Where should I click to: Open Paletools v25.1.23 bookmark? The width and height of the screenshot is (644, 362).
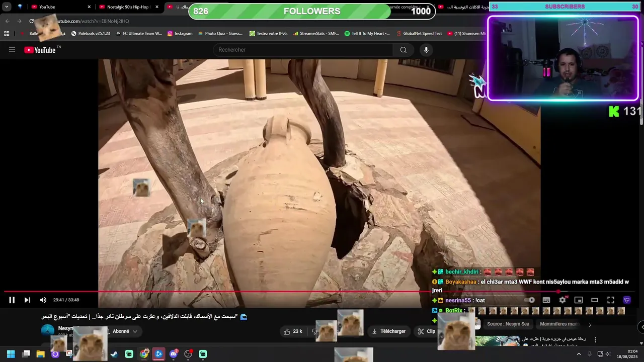tap(91, 34)
